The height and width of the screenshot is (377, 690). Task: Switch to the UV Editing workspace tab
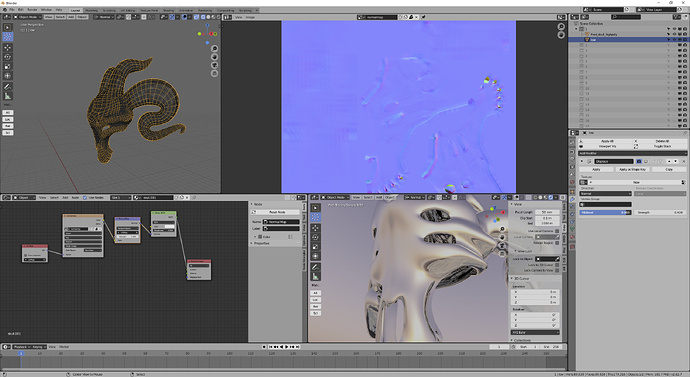click(x=128, y=10)
